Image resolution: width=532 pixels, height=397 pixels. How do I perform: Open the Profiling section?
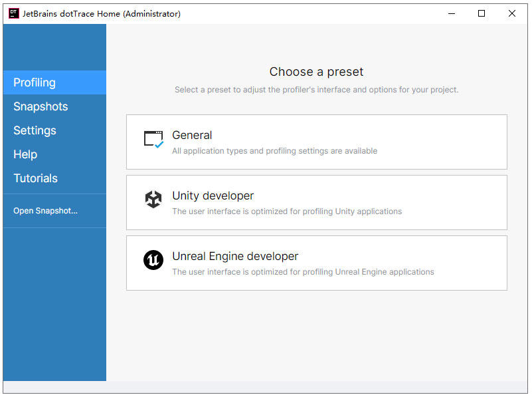(x=54, y=82)
